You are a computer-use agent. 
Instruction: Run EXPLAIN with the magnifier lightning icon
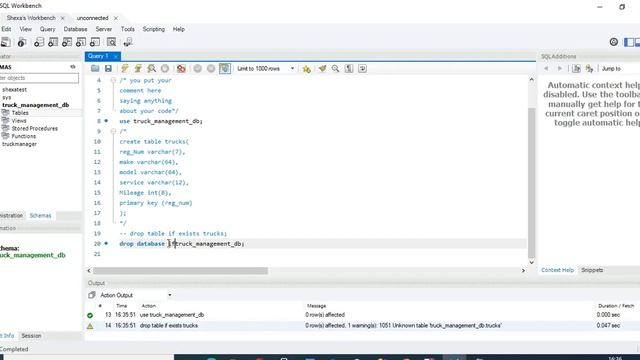[151, 69]
